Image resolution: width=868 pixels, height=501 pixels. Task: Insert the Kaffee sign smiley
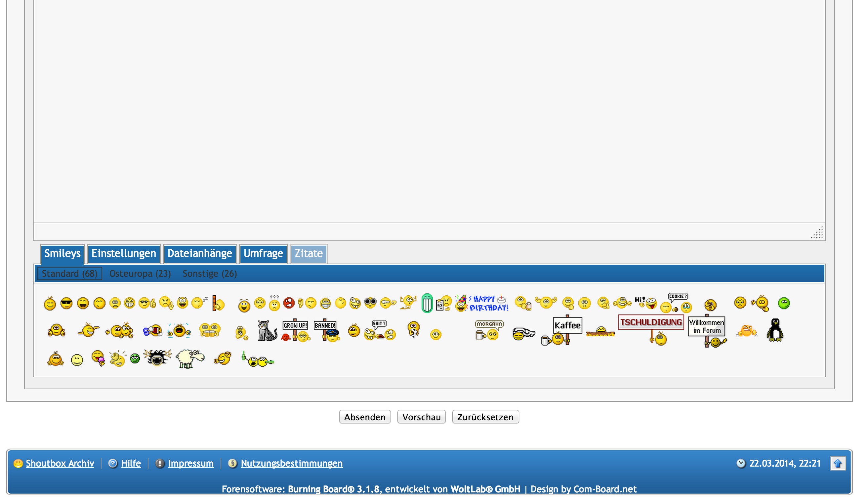pyautogui.click(x=562, y=330)
